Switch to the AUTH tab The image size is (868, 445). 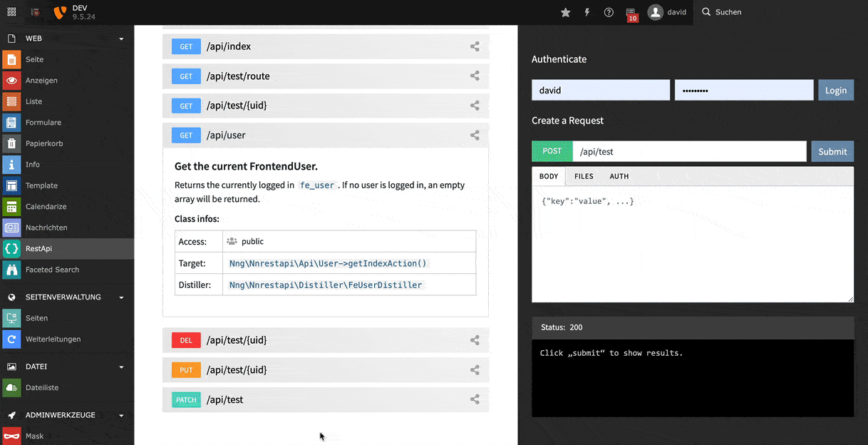click(619, 176)
